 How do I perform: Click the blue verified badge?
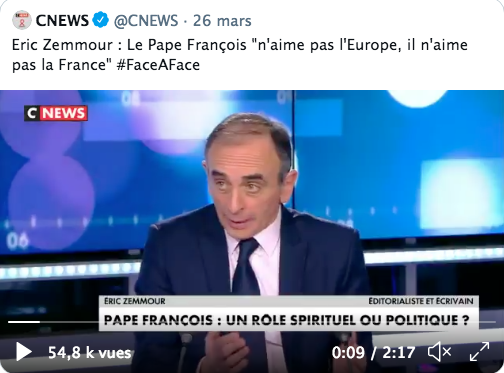pyautogui.click(x=100, y=20)
